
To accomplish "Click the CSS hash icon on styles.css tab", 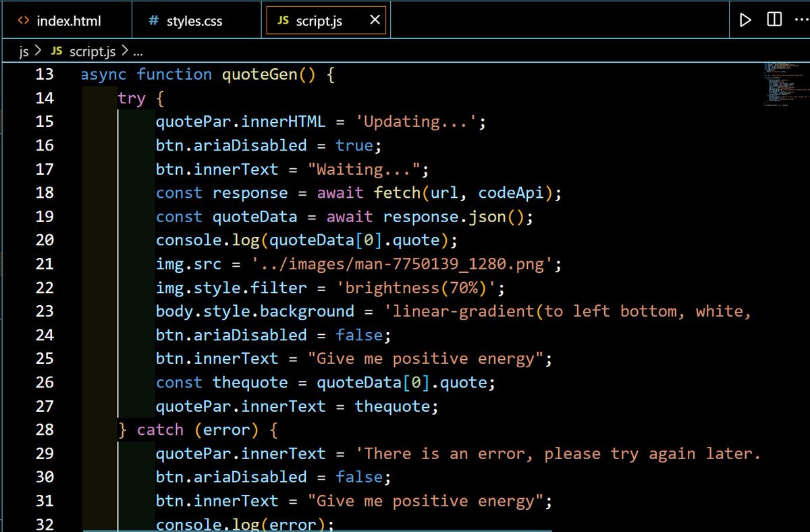I will coord(153,21).
